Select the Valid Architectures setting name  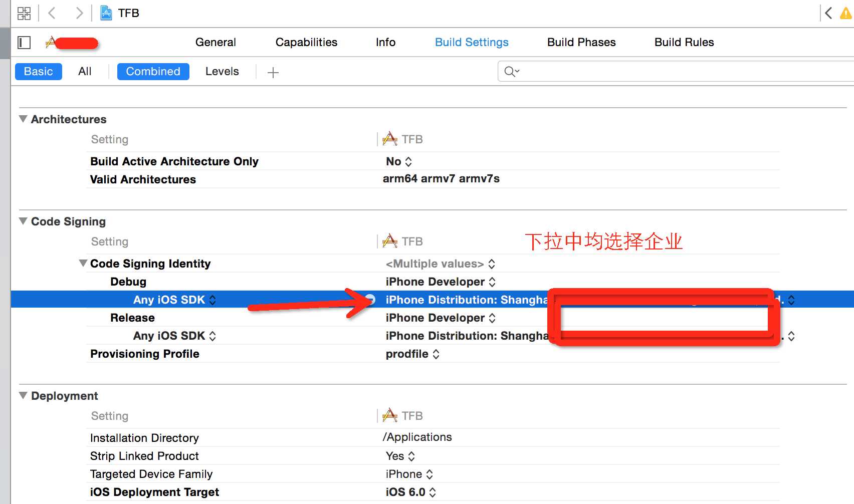click(x=143, y=179)
